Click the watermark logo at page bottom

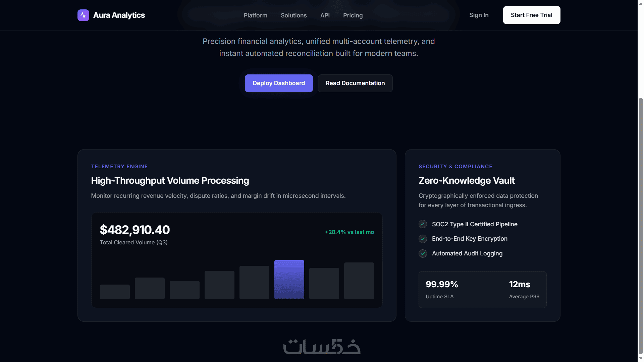[322, 347]
